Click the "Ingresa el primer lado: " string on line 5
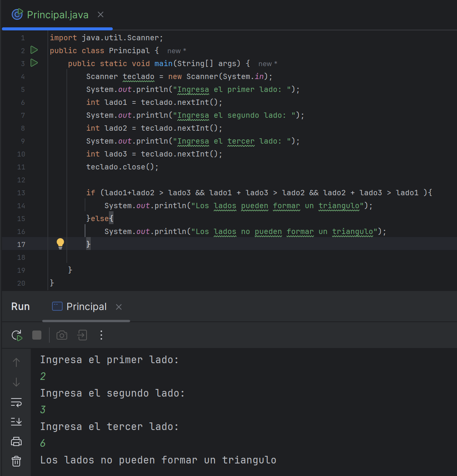Screen dimensions: 457x476 click(x=232, y=90)
